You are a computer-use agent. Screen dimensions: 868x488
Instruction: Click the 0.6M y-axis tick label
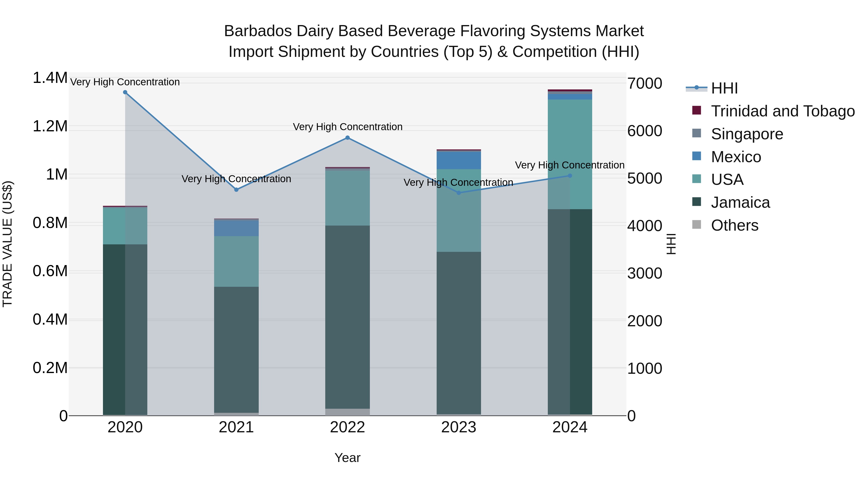(x=50, y=271)
